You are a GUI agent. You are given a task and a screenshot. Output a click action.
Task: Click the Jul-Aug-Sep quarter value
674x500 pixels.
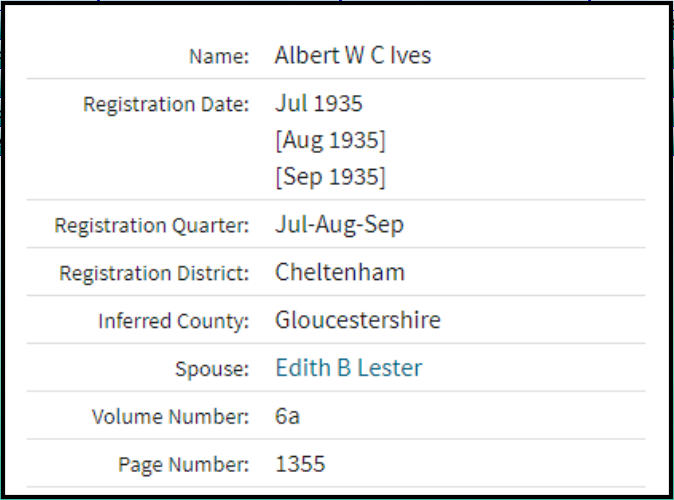[339, 224]
